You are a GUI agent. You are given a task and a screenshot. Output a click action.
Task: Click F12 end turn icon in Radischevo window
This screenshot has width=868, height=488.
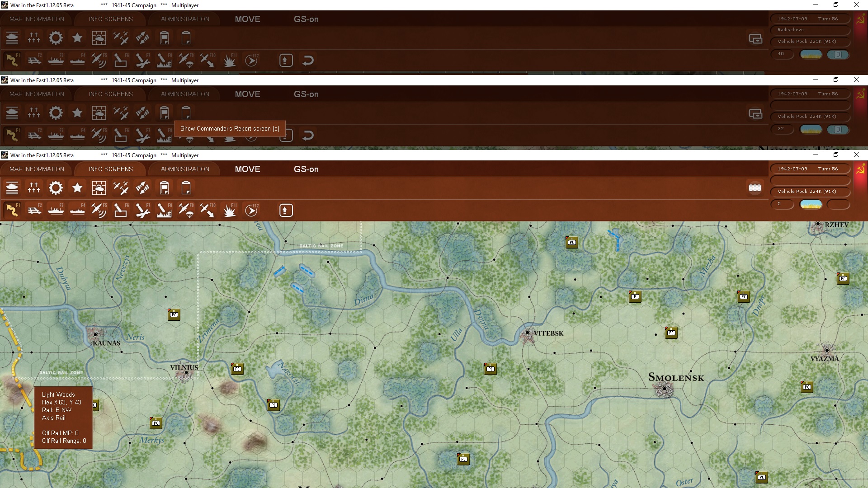251,60
